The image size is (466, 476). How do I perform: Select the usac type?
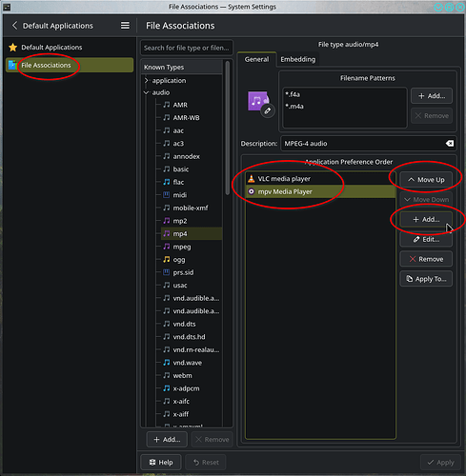click(180, 285)
